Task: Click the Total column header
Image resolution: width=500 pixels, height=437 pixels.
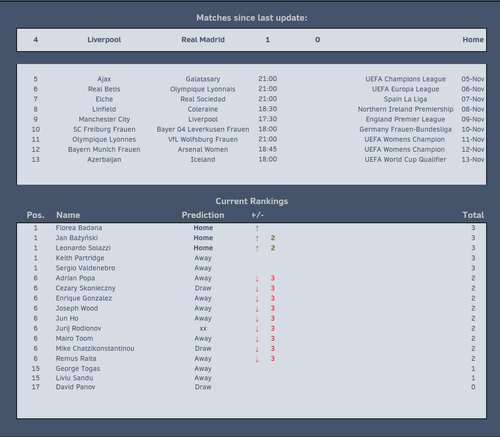Action: (473, 215)
